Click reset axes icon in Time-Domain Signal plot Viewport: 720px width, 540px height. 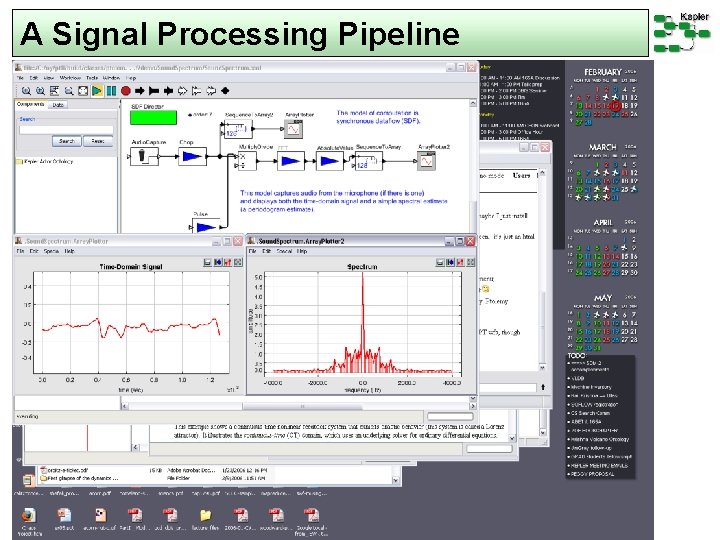pos(218,262)
